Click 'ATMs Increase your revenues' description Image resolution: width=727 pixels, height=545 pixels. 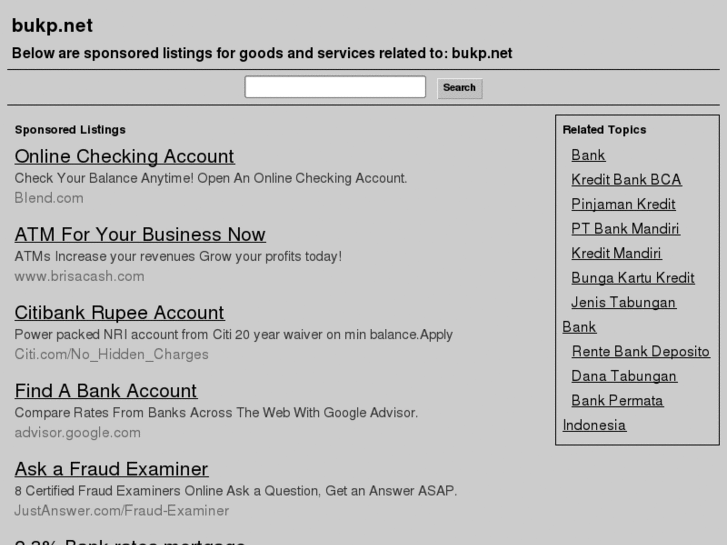pos(178,256)
